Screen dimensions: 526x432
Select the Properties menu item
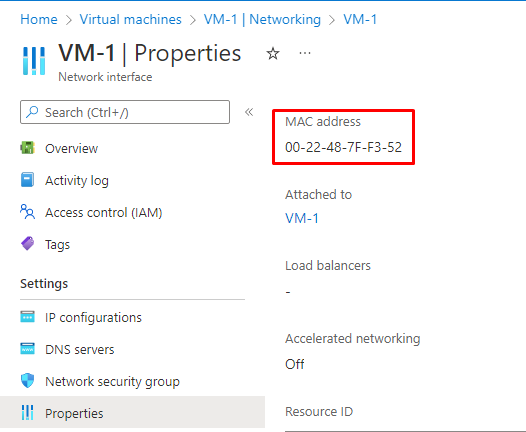[133, 412]
